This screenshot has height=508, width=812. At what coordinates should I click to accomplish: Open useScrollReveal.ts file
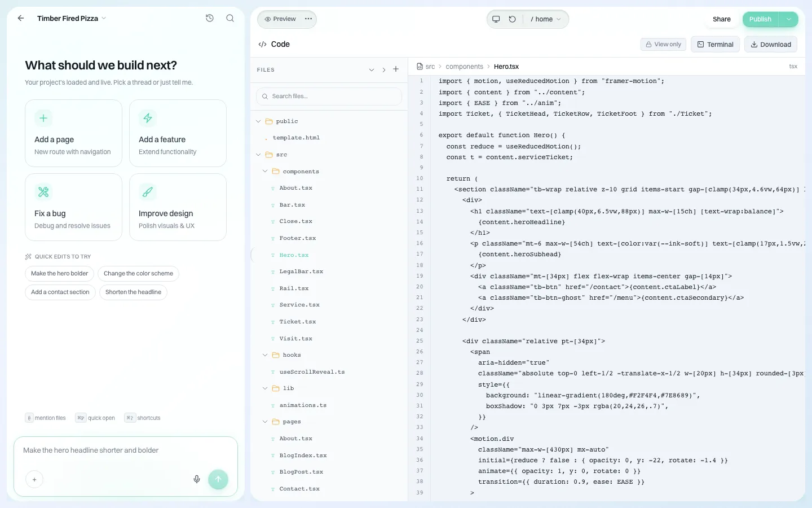tap(312, 372)
